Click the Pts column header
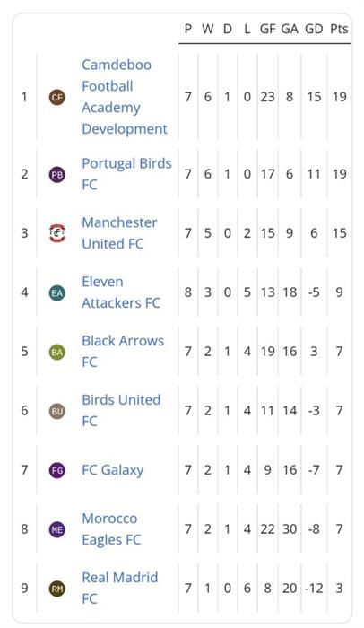 click(339, 29)
